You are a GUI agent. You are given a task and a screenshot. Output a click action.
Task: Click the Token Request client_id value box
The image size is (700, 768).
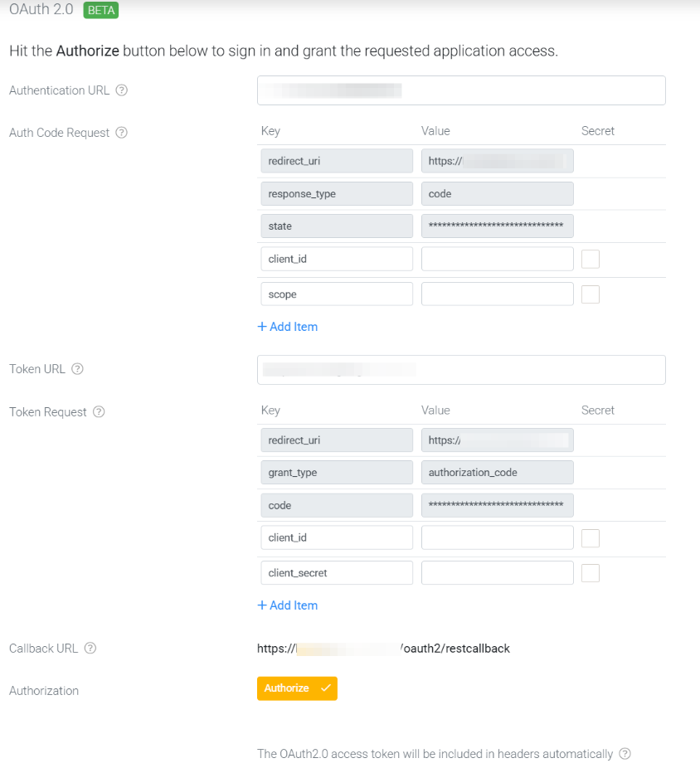pos(497,537)
